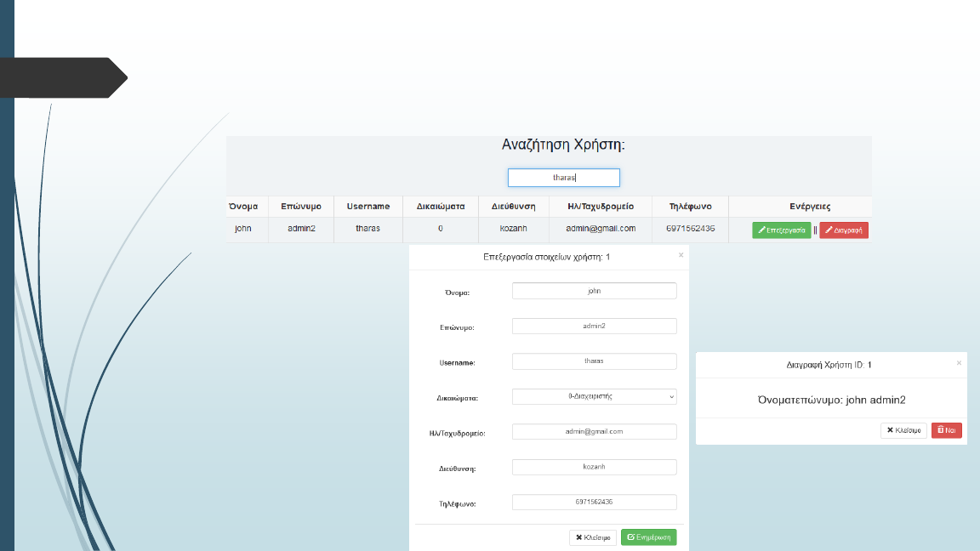Click the red Διαγραφή delete button
Viewport: 980px width, 551px height.
[843, 230]
